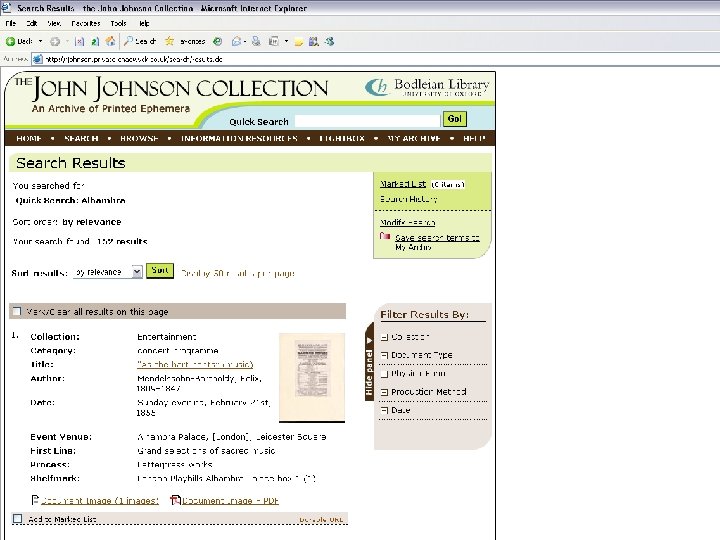Open HELP in site navigation bar
This screenshot has width=720, height=540.
pyautogui.click(x=474, y=138)
